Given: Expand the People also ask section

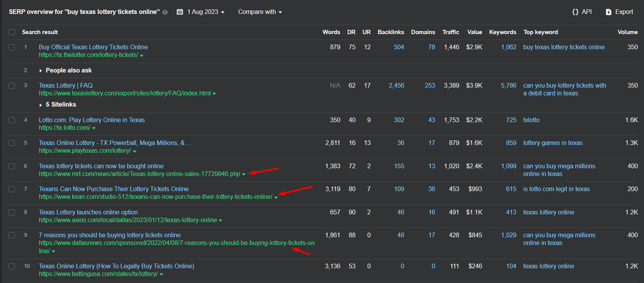Looking at the screenshot, I should 65,70.
